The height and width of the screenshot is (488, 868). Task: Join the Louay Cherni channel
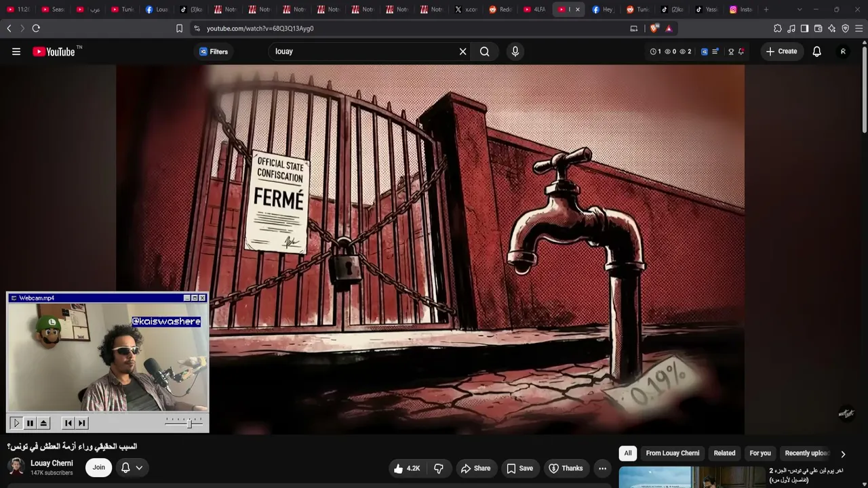(x=99, y=468)
